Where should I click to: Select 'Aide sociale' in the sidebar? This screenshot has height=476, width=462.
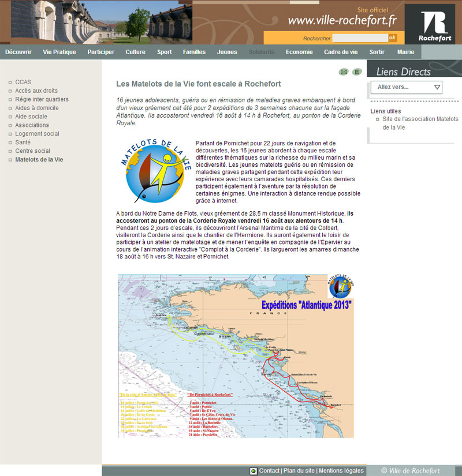tap(31, 117)
